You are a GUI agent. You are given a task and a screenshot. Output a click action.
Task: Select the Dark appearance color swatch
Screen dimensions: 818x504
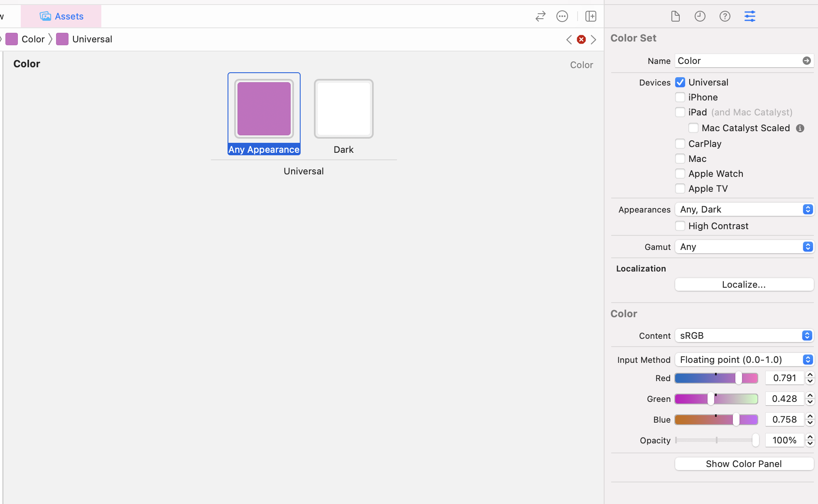[343, 109]
